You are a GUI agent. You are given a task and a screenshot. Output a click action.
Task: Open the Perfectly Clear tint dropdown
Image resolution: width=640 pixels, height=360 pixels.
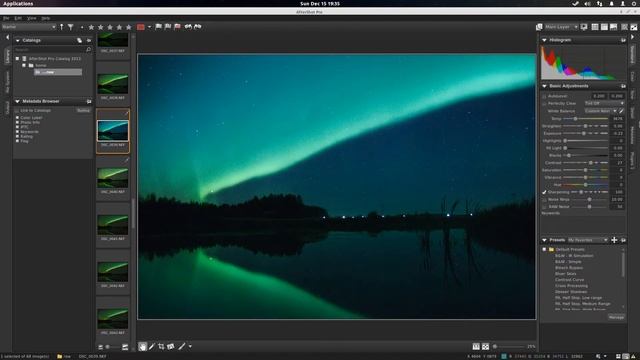pyautogui.click(x=604, y=104)
